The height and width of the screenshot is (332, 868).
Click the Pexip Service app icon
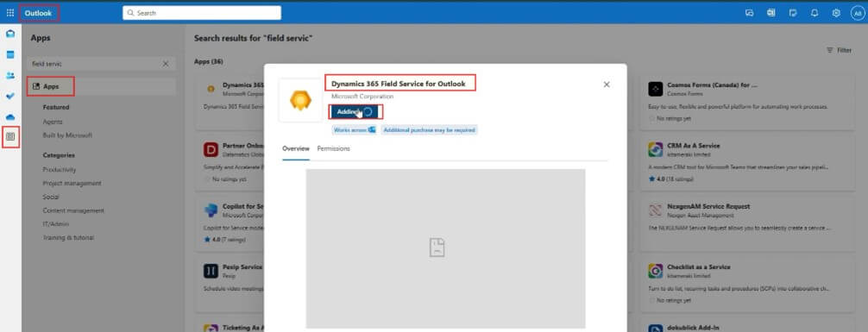click(211, 271)
